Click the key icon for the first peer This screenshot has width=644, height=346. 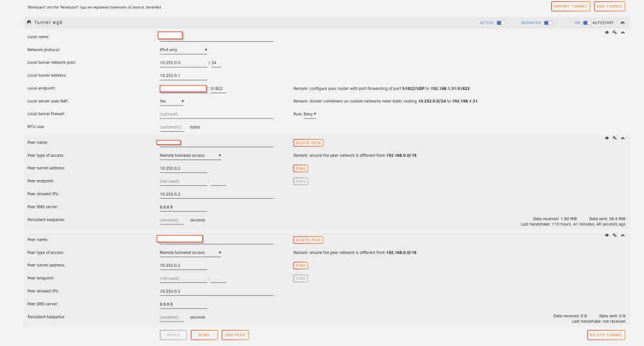614,138
